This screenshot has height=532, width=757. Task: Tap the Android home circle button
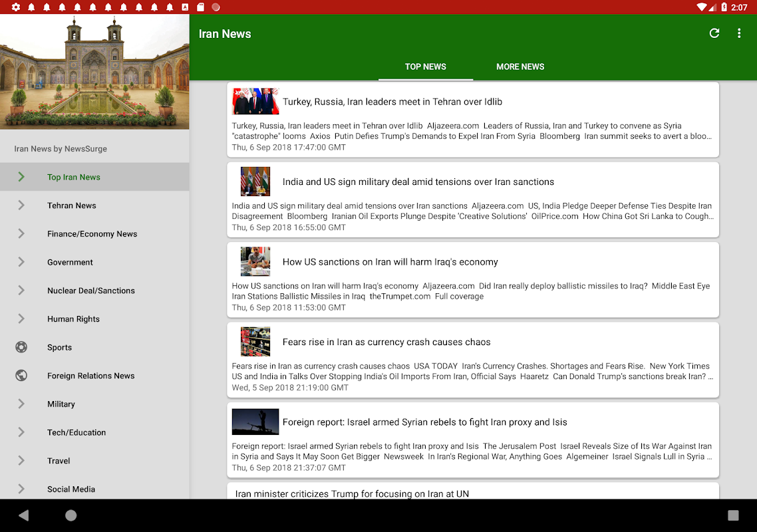pyautogui.click(x=71, y=515)
